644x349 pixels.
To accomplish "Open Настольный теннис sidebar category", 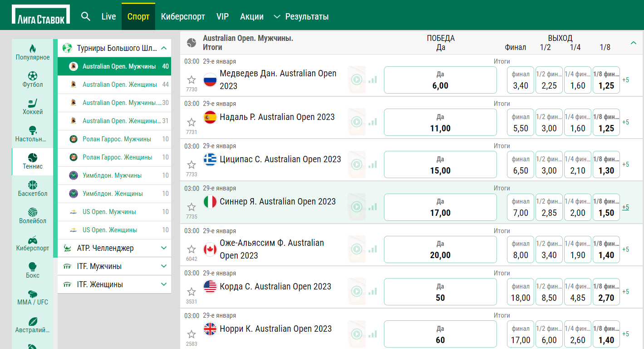I will click(x=33, y=135).
